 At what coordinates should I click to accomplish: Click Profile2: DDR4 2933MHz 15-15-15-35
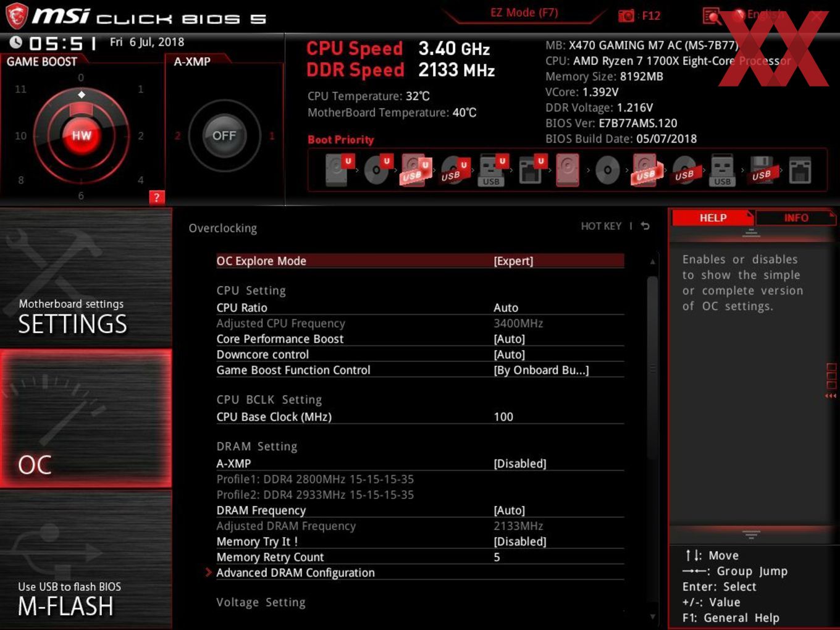pos(315,495)
